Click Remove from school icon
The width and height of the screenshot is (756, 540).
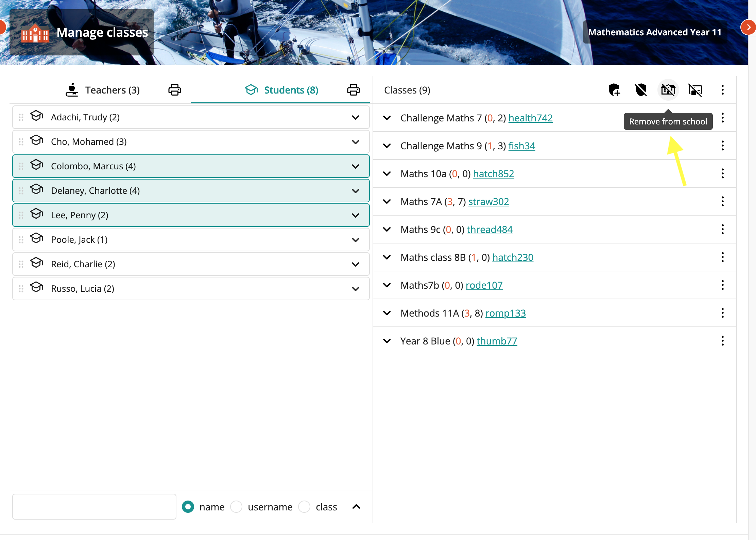668,90
